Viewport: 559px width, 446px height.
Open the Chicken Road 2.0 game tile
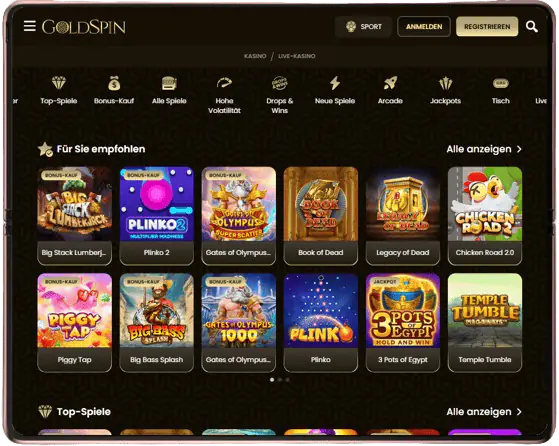click(485, 216)
